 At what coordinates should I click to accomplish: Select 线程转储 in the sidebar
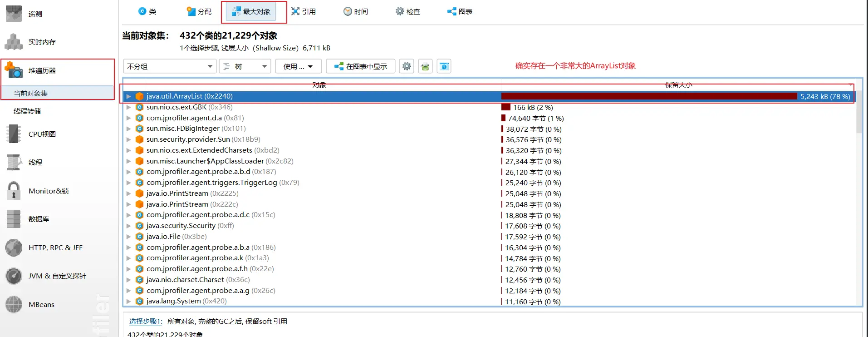pos(27,111)
